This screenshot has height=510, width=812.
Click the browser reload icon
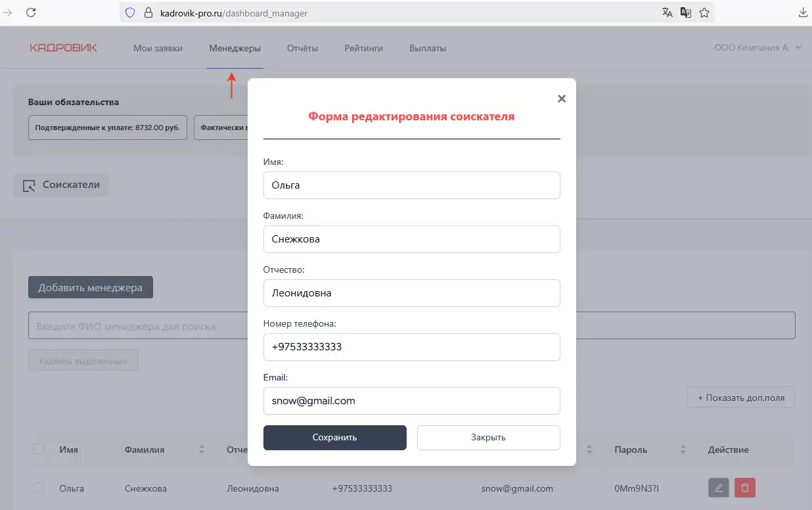(31, 12)
